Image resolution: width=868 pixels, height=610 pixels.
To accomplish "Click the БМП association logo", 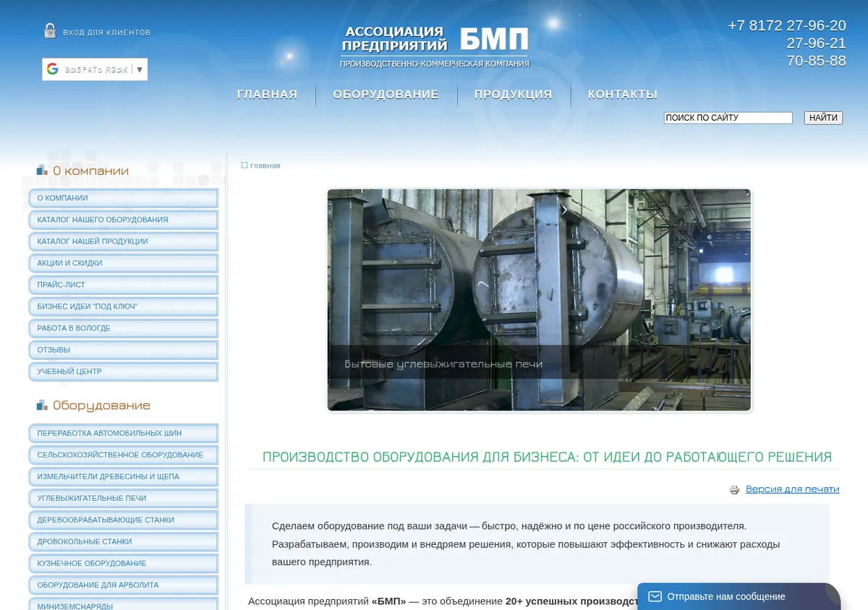I will point(435,47).
